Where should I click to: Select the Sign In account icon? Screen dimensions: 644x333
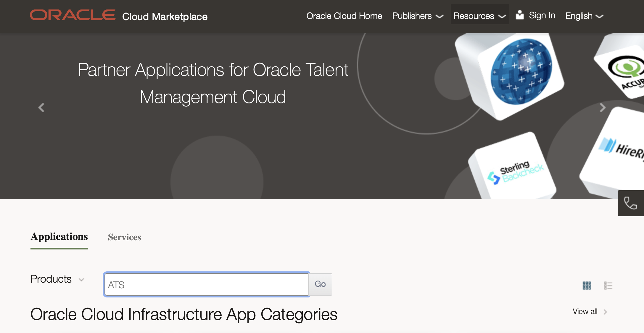520,15
